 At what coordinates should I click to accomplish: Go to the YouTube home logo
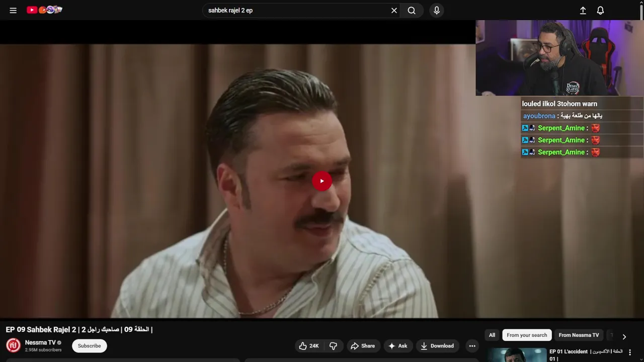click(44, 10)
